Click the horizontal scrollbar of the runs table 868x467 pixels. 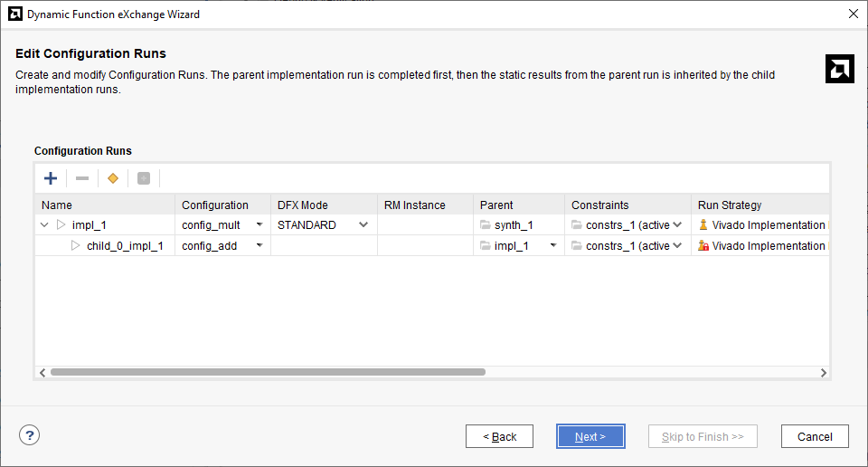pos(268,372)
